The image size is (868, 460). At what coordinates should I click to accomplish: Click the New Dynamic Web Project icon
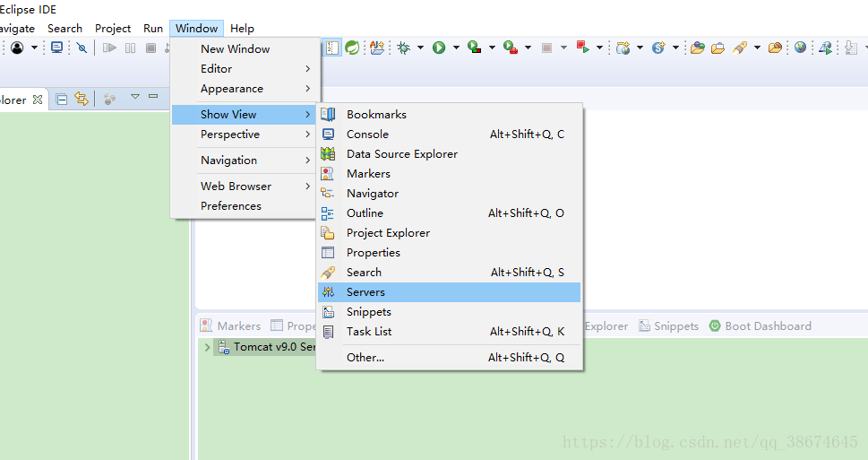[x=623, y=48]
